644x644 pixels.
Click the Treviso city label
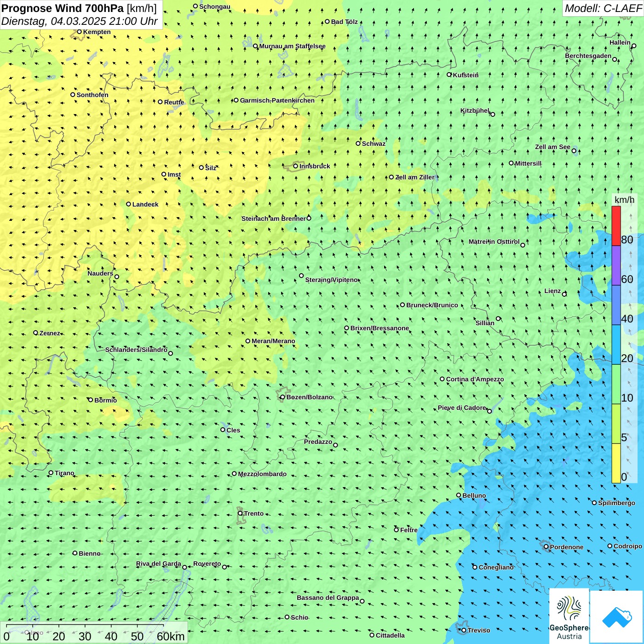pos(479,630)
